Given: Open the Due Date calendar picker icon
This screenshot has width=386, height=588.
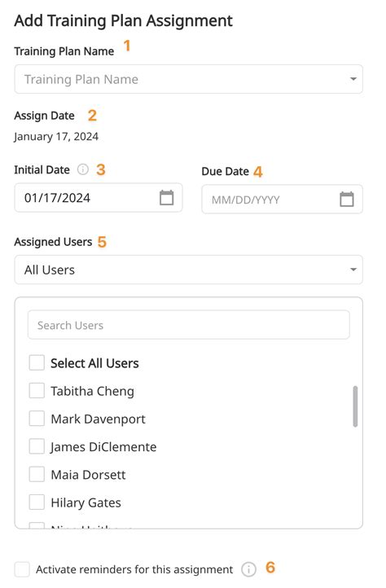Looking at the screenshot, I should [347, 200].
